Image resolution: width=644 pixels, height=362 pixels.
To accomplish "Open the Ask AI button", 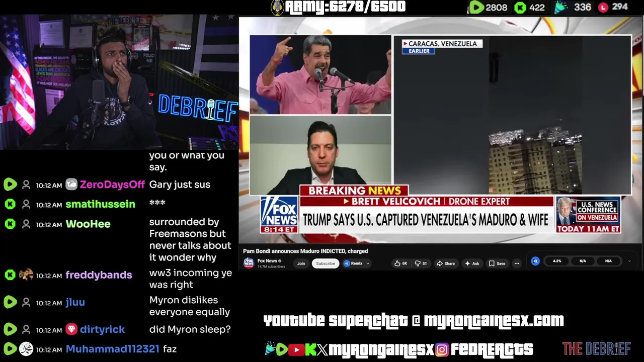I will coord(471,263).
